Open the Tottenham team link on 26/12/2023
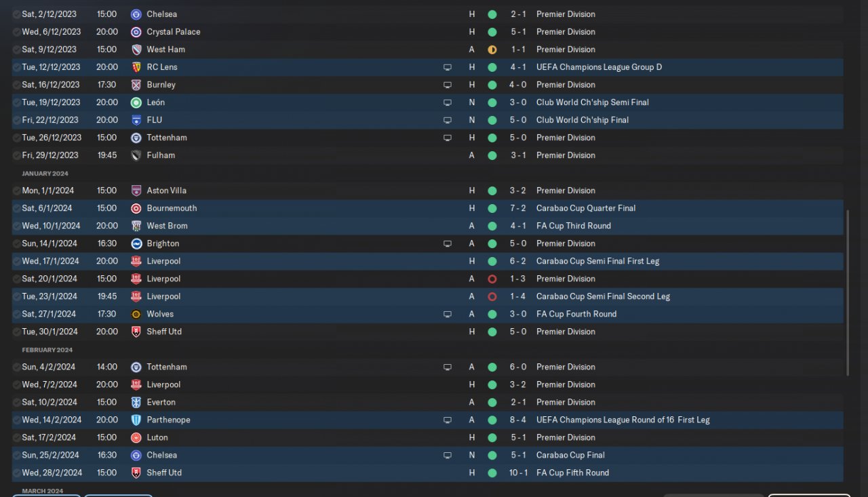Screen dimensions: 868x497 [x=166, y=138]
